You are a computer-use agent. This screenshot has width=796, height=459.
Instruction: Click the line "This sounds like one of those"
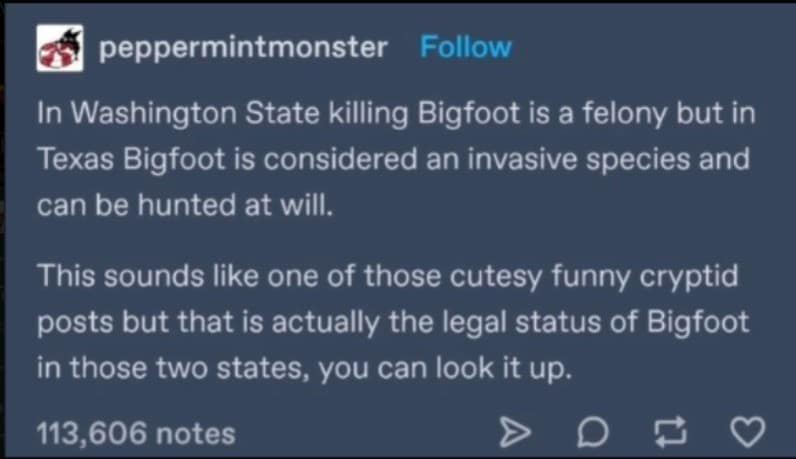(x=387, y=276)
